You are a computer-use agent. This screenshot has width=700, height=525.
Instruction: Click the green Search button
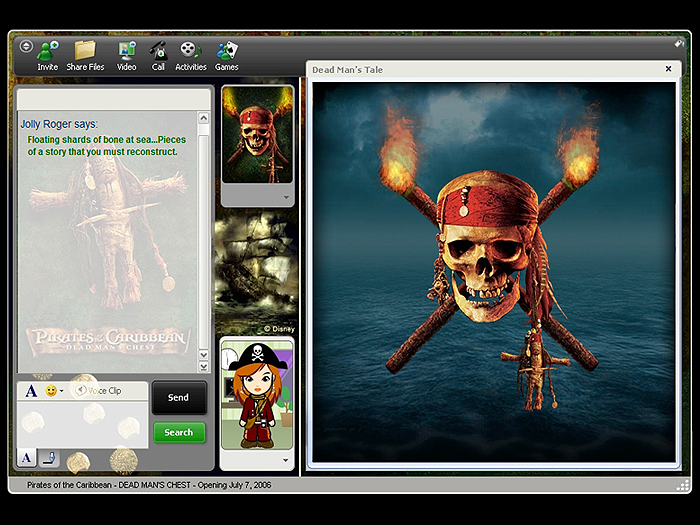(x=179, y=433)
